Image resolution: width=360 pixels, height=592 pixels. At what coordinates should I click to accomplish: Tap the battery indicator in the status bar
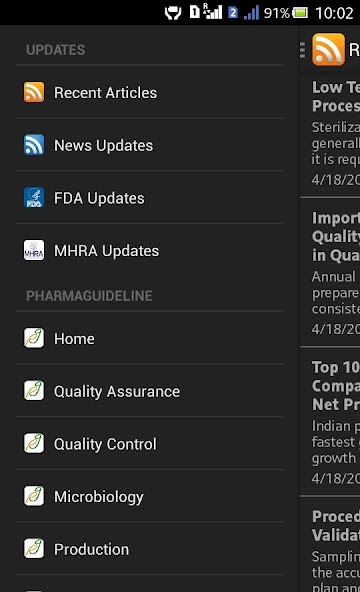300,13
